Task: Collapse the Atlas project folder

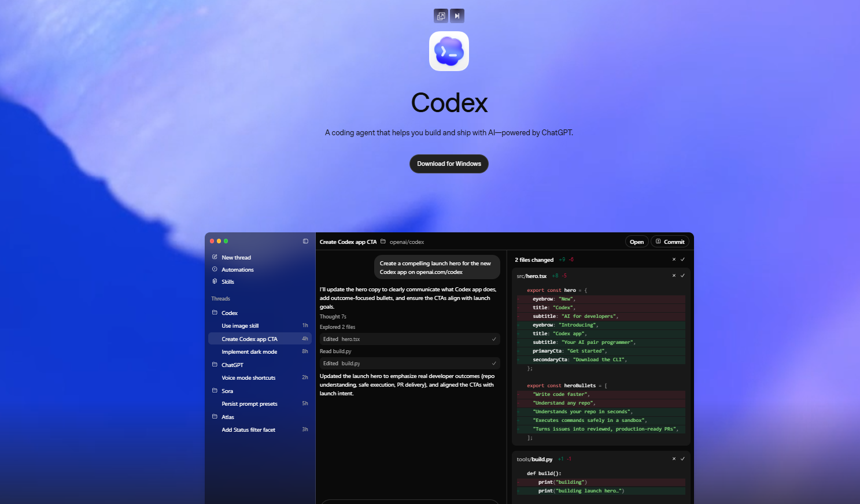Action: 215,417
